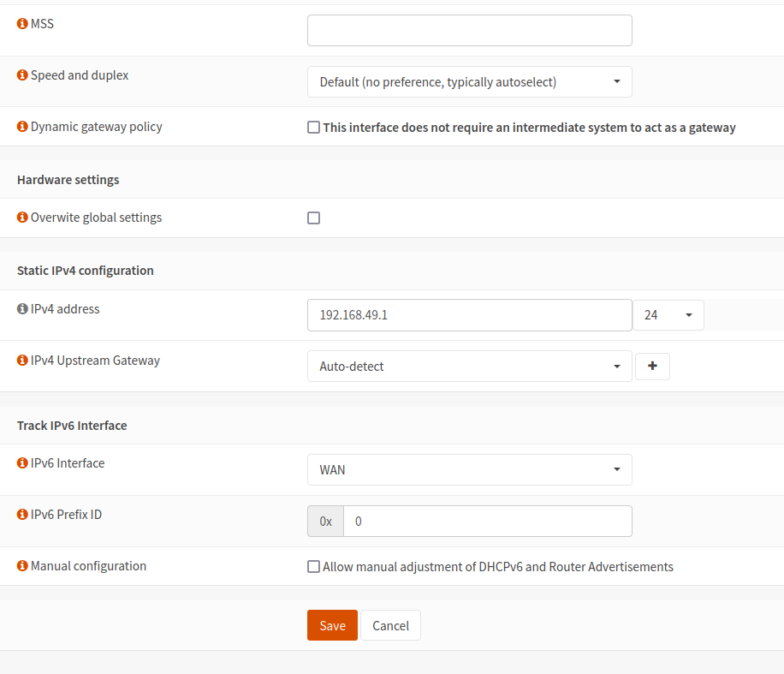Viewport: 784px width, 674px height.
Task: Save the interface configuration
Action: click(x=332, y=625)
